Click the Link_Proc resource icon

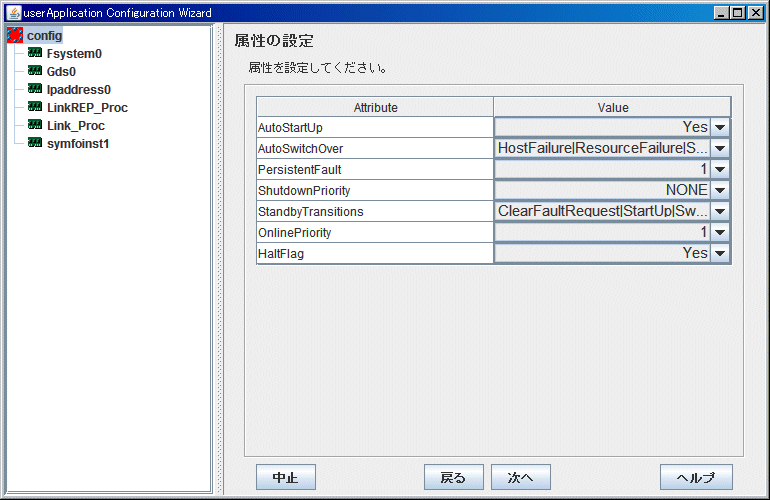pyautogui.click(x=35, y=126)
